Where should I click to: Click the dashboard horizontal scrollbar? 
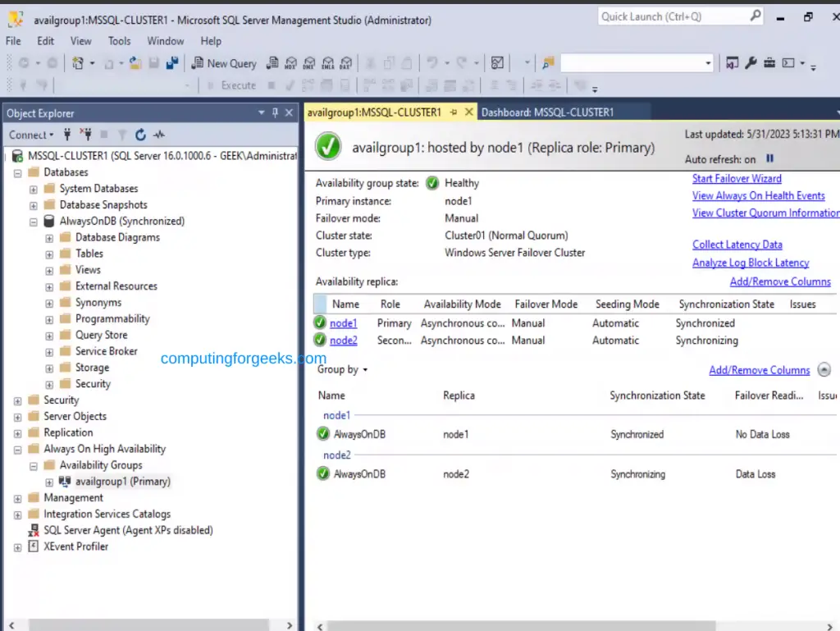[521, 625]
